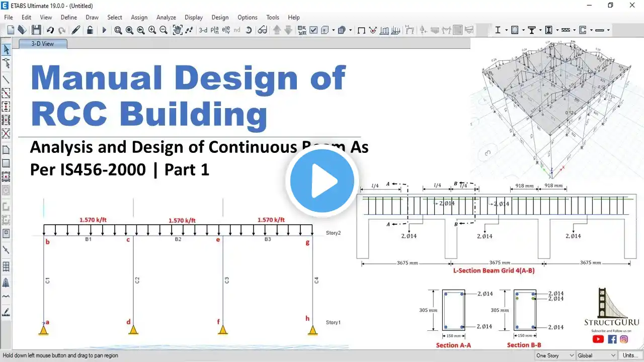Select the 3-D View tab

[43, 44]
